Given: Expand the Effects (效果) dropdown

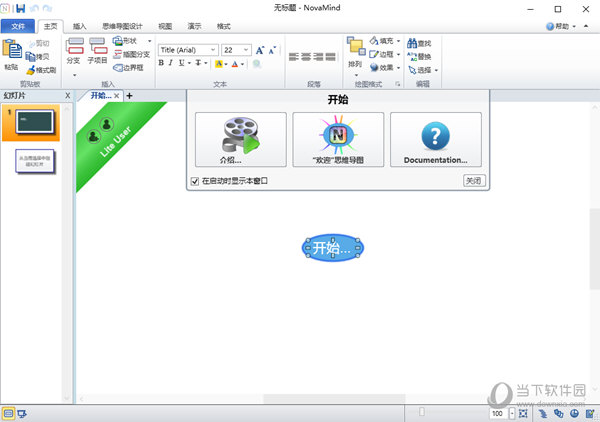Looking at the screenshot, I should click(398, 68).
